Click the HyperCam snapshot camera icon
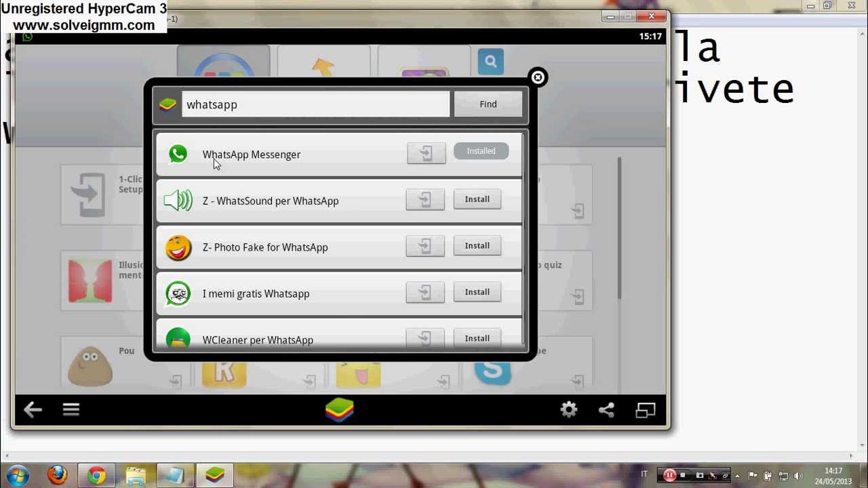868x488 pixels. click(x=700, y=475)
